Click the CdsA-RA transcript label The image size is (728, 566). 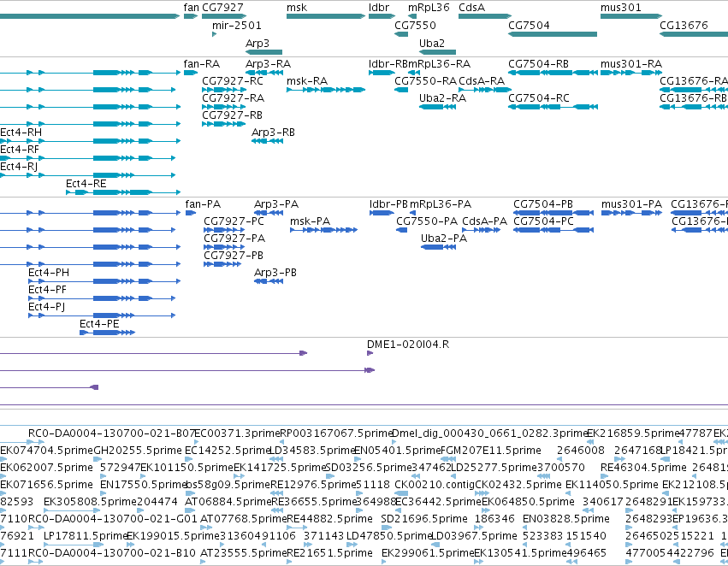click(482, 80)
